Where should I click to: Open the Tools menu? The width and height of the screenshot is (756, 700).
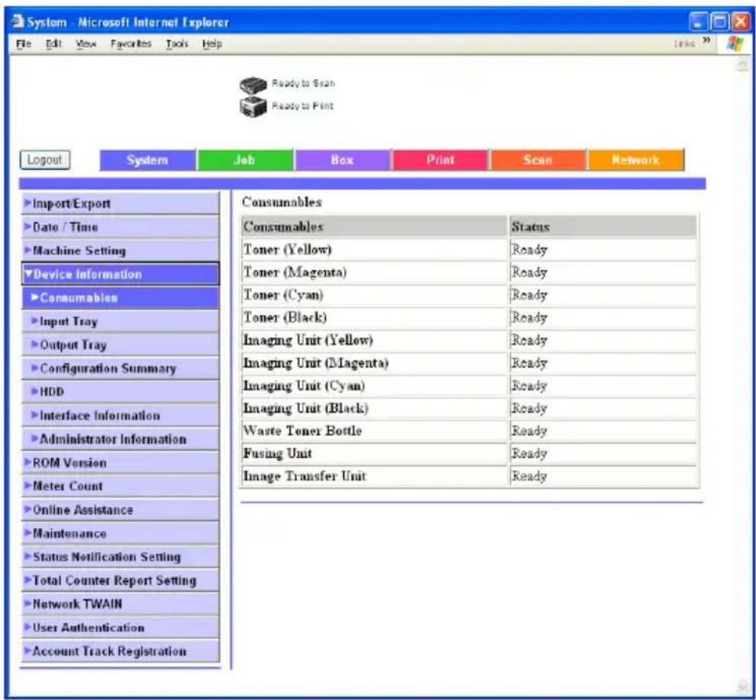pyautogui.click(x=177, y=44)
